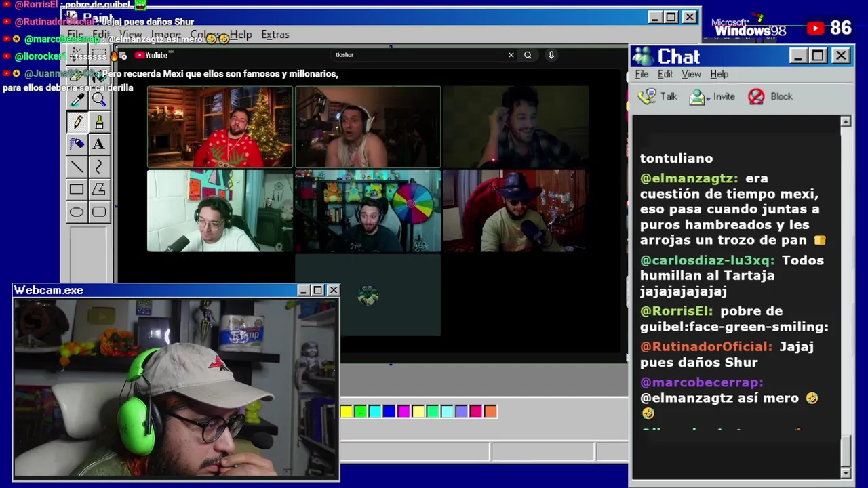The image size is (868, 488).
Task: Open the View menu in Chat window
Action: pyautogui.click(x=691, y=75)
